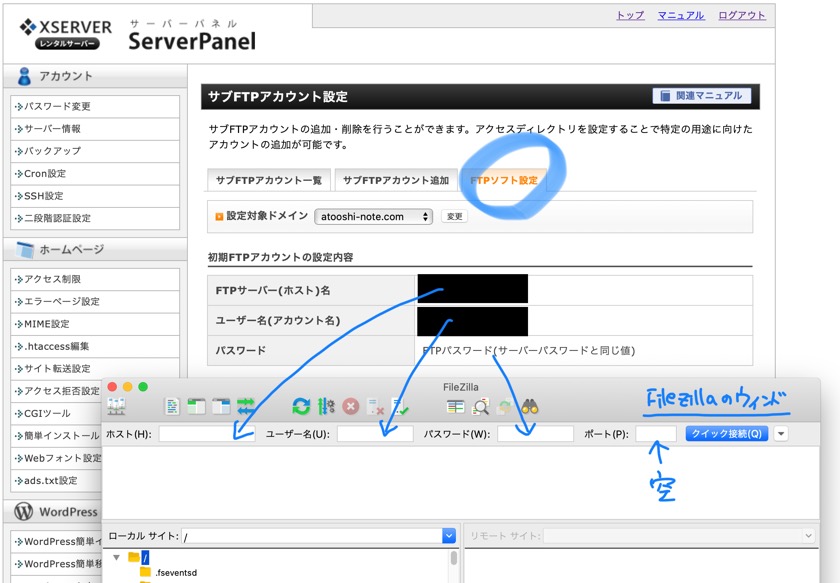Image resolution: width=840 pixels, height=583 pixels.
Task: Open the 設定対象ドメイン domain dropdown
Action: pos(373,216)
